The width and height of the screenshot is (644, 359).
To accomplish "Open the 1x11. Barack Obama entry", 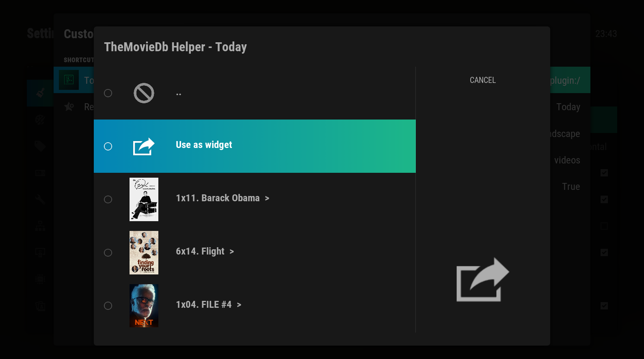I will pos(255,199).
